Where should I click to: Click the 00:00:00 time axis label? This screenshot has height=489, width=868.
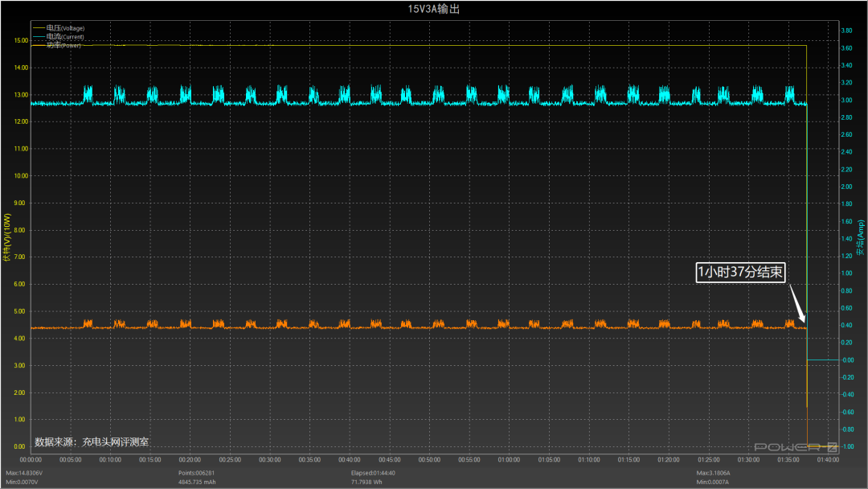(31, 460)
